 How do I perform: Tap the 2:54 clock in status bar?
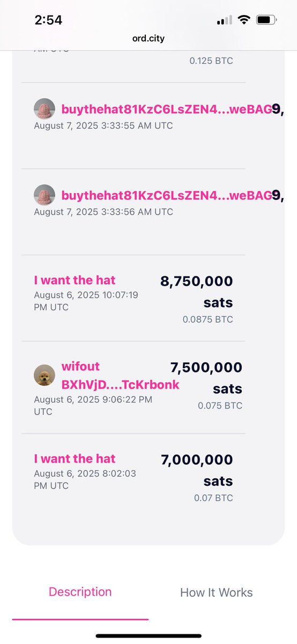pyautogui.click(x=48, y=20)
